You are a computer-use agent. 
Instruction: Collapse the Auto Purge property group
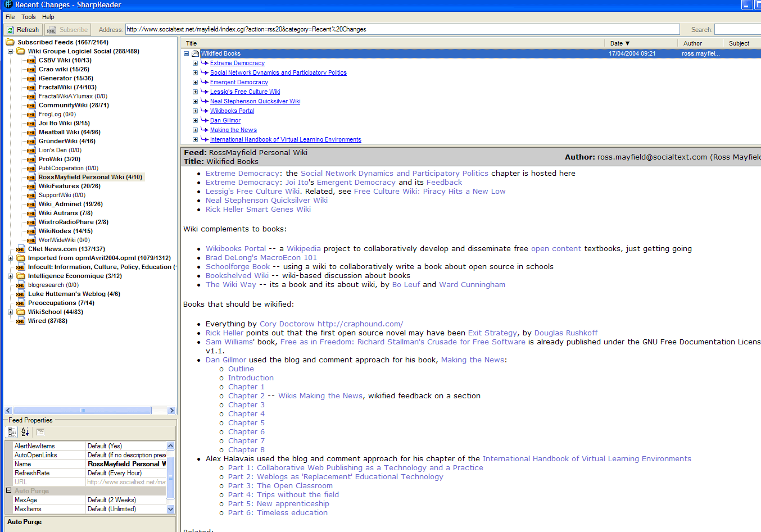coord(8,490)
